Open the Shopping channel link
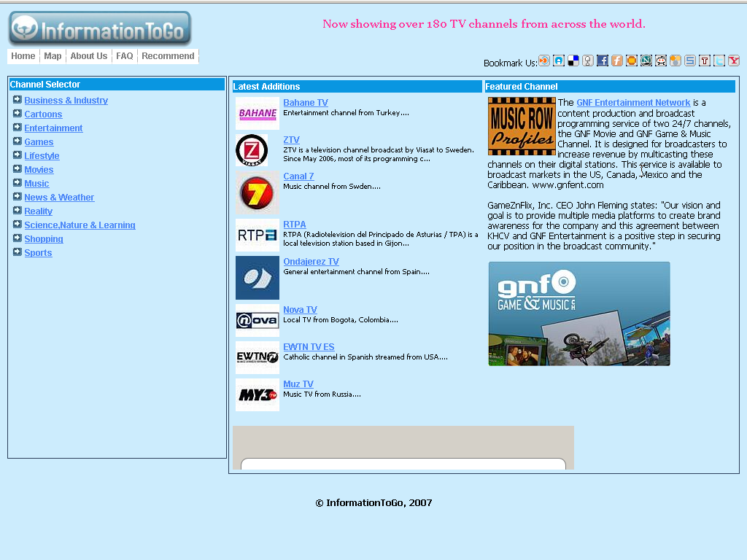This screenshot has height=560, width=747. (x=44, y=238)
